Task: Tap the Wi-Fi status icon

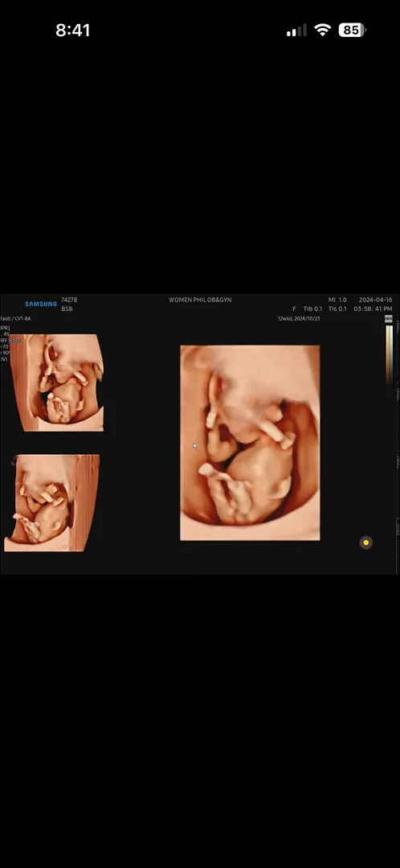Action: 322,30
